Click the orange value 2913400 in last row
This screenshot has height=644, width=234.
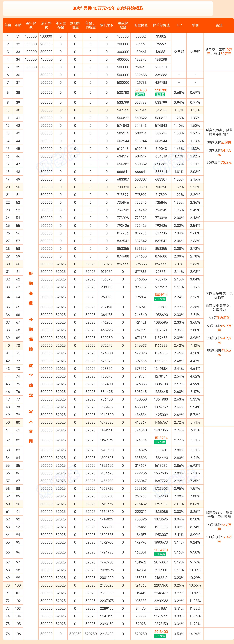(x=161, y=632)
